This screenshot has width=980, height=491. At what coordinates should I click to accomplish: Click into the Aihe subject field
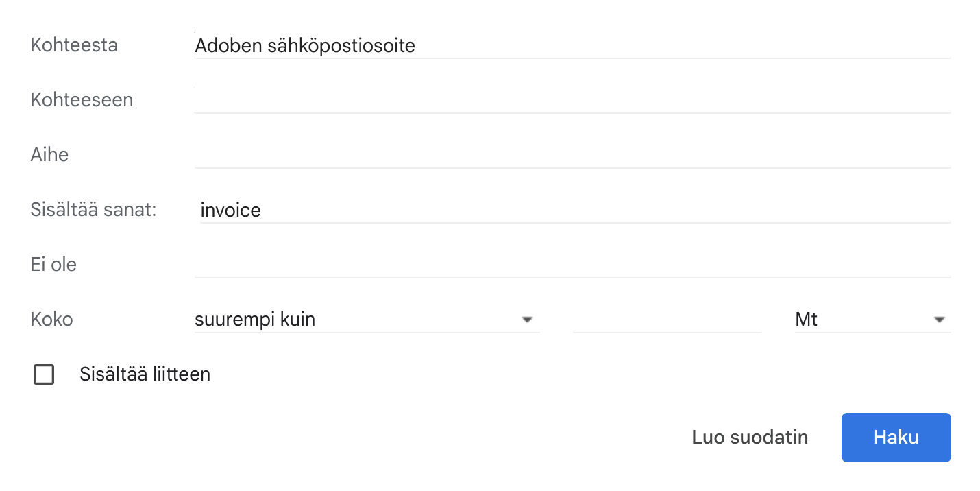tap(572, 155)
